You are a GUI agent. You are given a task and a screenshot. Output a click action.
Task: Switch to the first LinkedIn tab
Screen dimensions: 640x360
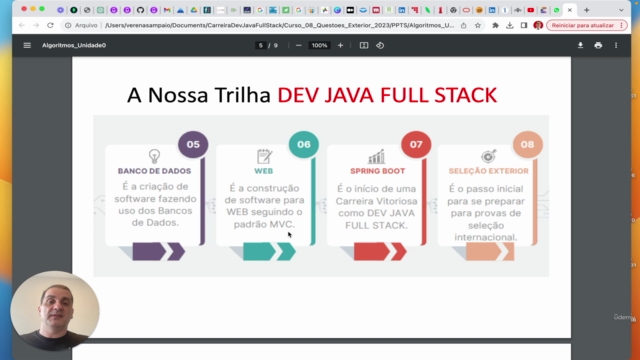(402, 10)
